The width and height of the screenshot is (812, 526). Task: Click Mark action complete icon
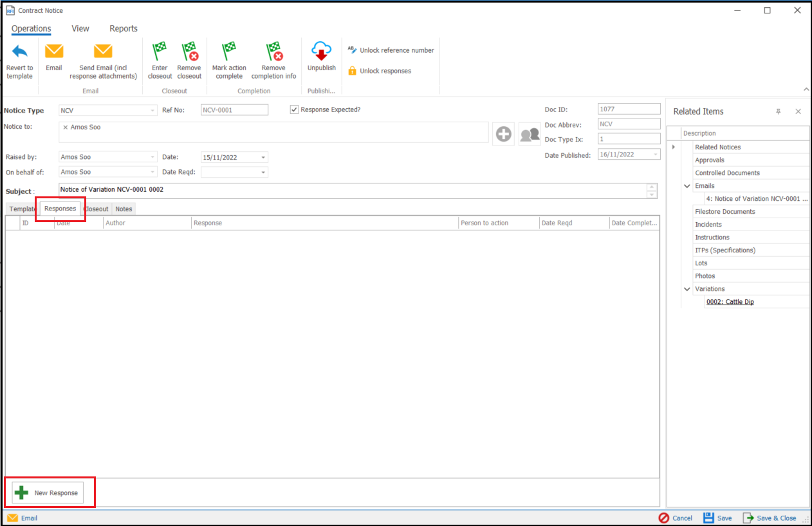(x=229, y=52)
